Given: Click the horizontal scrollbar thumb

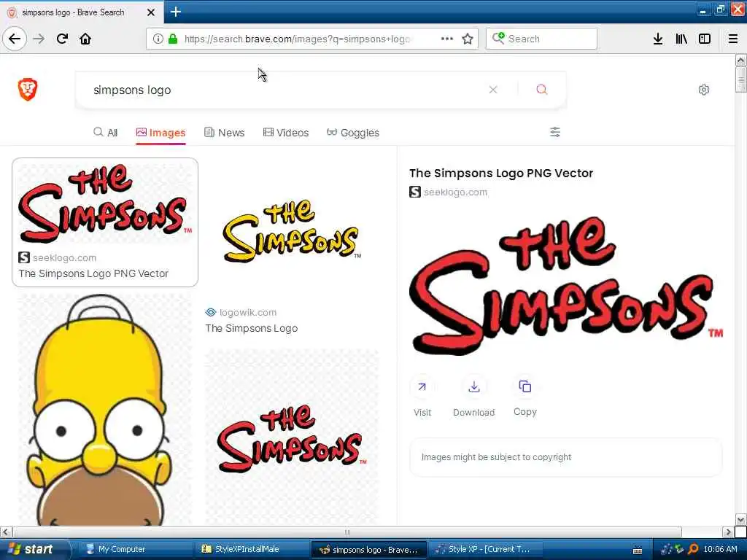Looking at the screenshot, I should click(x=347, y=532).
